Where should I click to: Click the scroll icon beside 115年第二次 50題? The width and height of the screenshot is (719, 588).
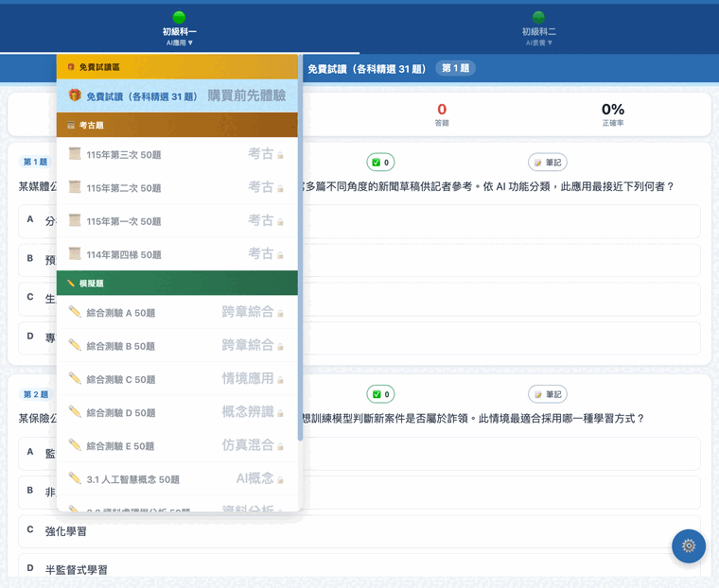(x=75, y=187)
